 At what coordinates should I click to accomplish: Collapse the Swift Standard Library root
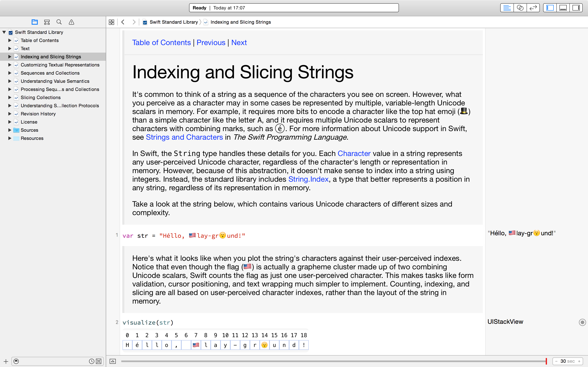(4, 32)
